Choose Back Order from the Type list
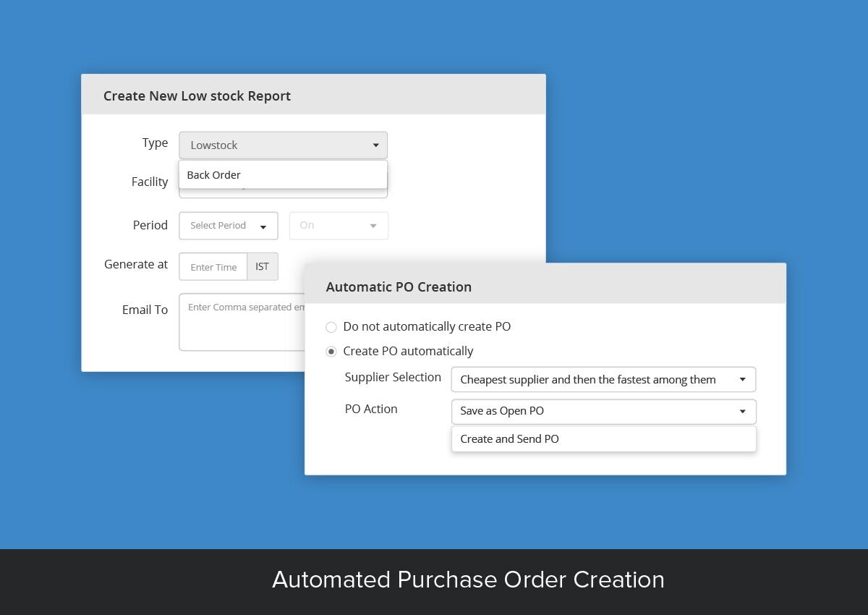The height and width of the screenshot is (615, 868). pyautogui.click(x=283, y=174)
